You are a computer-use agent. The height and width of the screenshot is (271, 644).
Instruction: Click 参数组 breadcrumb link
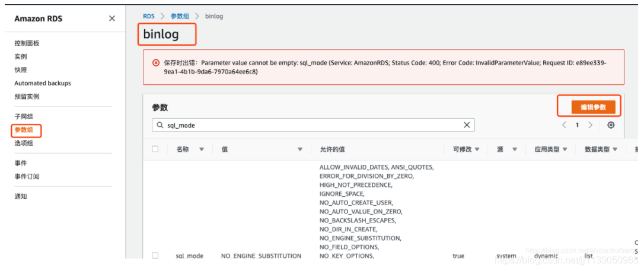pyautogui.click(x=180, y=17)
